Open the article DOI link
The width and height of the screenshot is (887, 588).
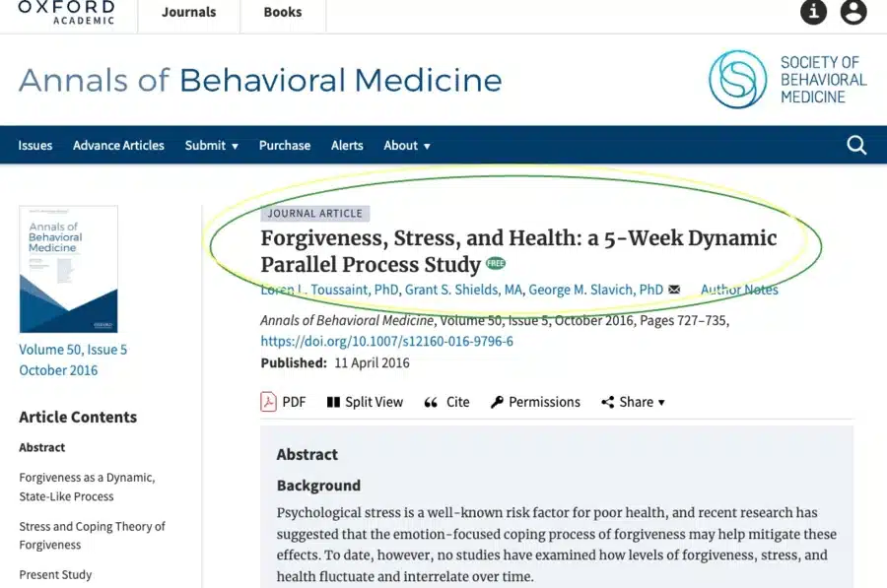[x=386, y=342]
